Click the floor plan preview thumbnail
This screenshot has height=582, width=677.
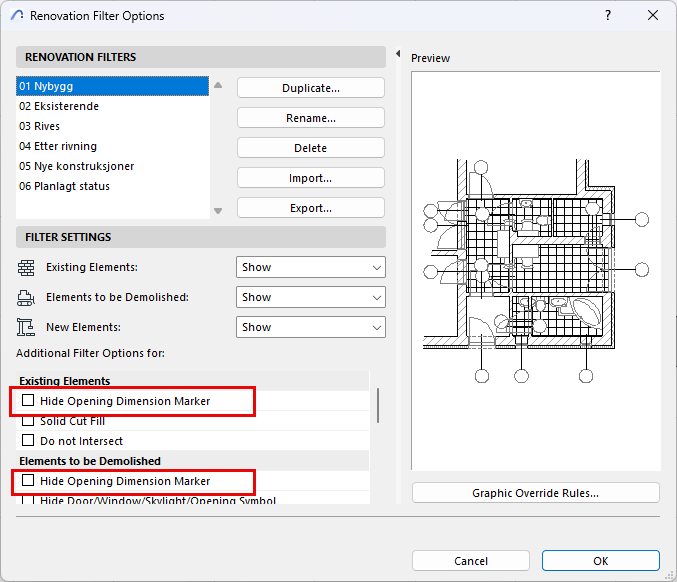535,270
